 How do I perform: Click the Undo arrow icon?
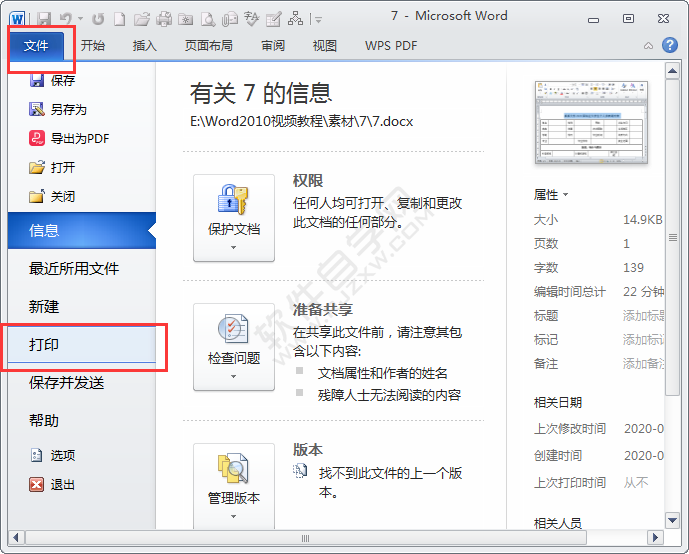click(66, 18)
